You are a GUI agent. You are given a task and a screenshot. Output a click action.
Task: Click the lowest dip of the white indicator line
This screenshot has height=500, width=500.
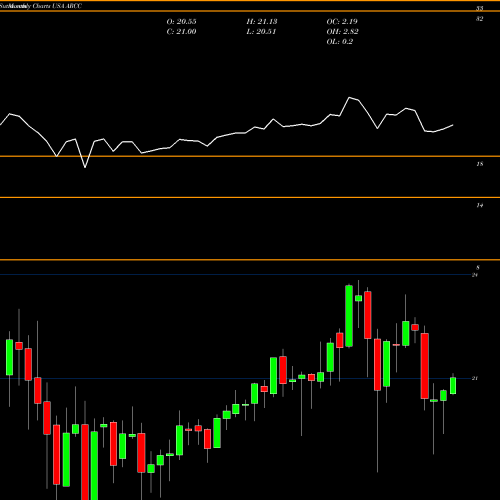[x=85, y=167]
